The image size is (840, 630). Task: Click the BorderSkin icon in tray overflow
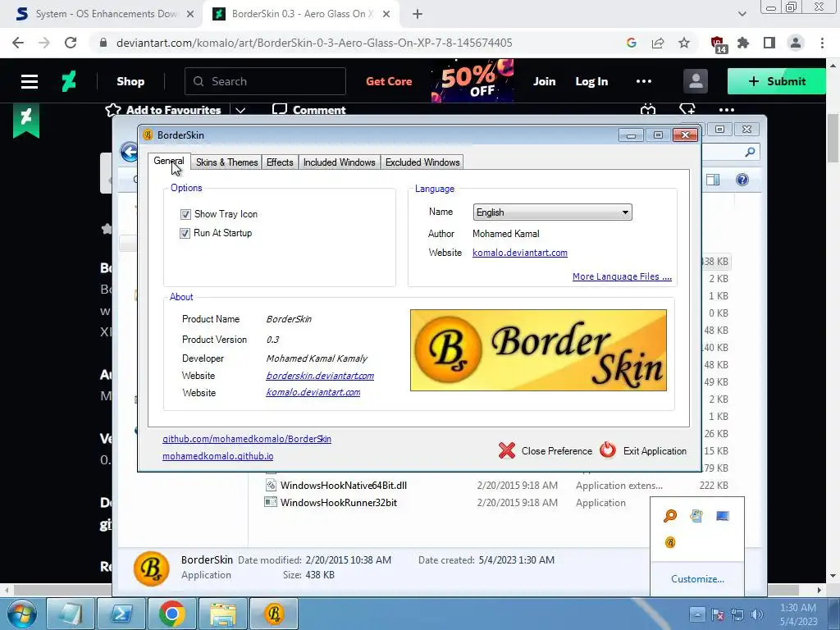pos(670,542)
